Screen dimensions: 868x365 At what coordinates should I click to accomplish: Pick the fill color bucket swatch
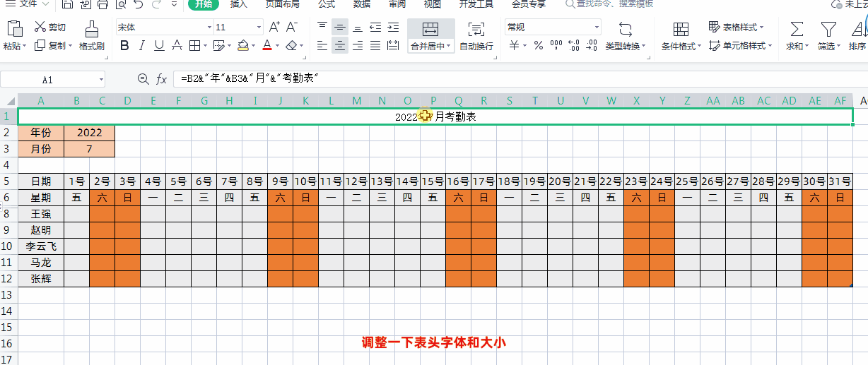243,46
